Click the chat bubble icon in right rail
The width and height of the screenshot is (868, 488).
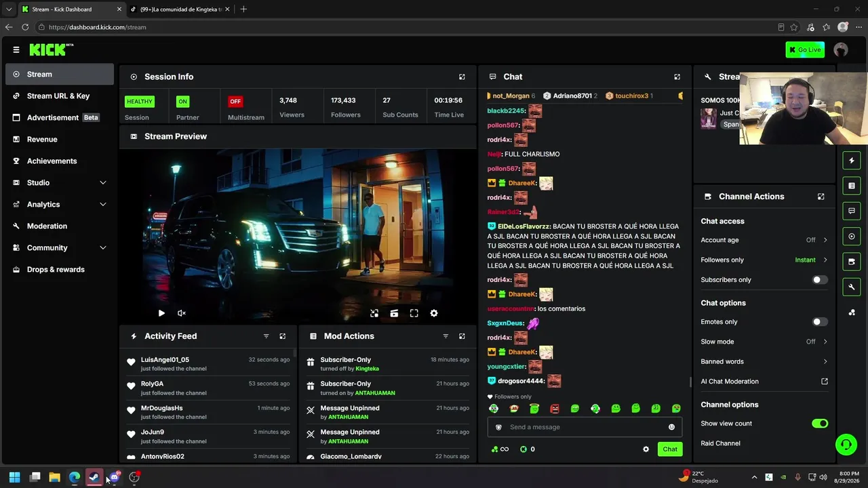pyautogui.click(x=852, y=211)
